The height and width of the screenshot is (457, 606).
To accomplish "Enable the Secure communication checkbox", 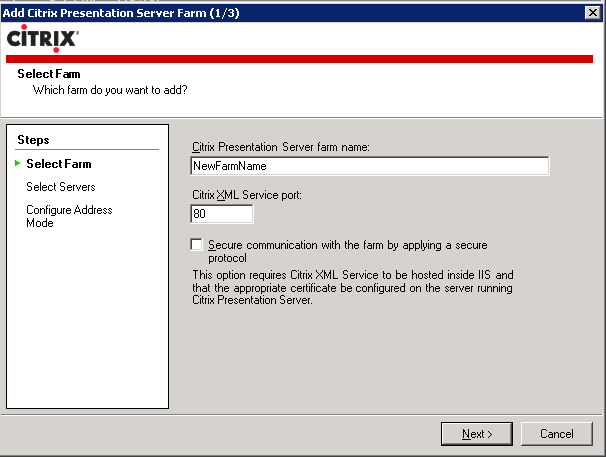I will pyautogui.click(x=196, y=245).
